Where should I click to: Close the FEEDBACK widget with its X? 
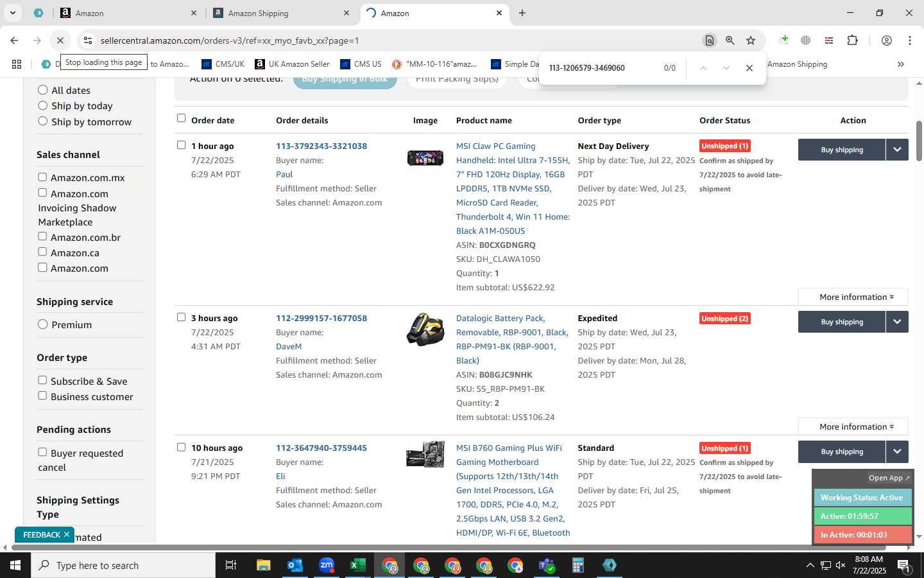(x=67, y=534)
